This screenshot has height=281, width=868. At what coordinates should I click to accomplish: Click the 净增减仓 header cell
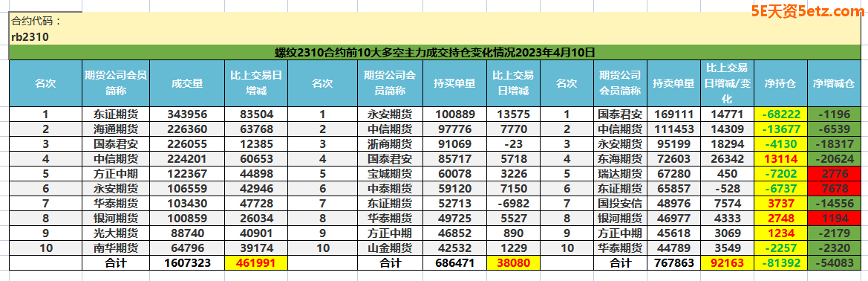coord(833,83)
